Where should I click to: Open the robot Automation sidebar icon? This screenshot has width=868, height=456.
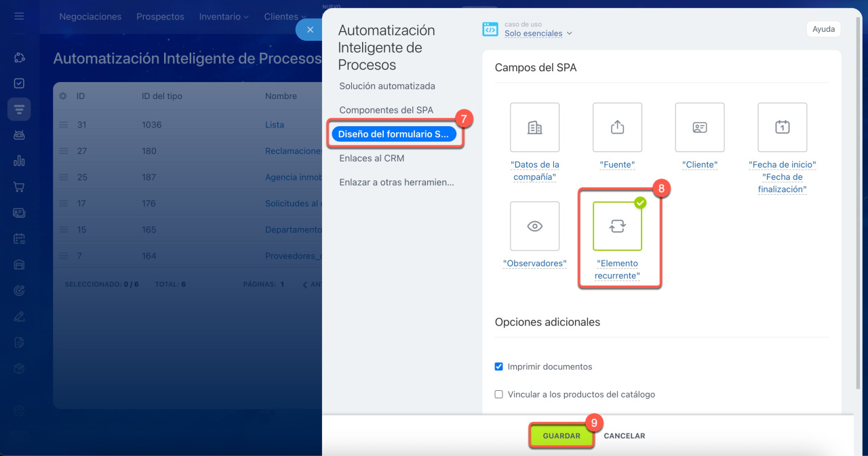[x=19, y=135]
